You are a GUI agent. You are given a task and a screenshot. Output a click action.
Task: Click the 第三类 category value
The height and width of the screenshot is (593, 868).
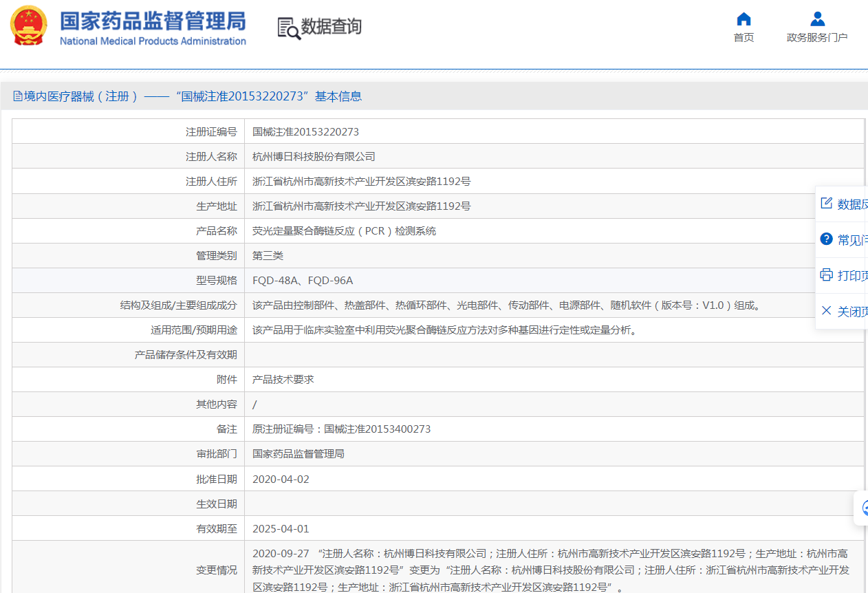click(x=268, y=255)
